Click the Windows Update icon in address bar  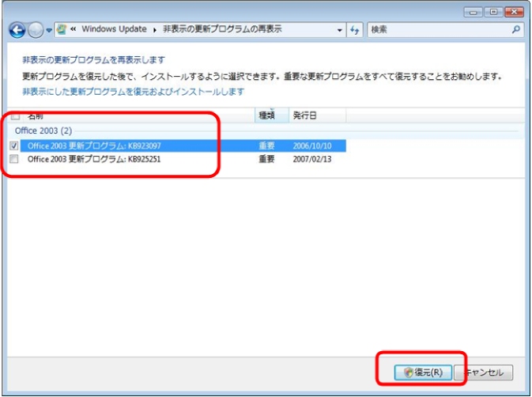pyautogui.click(x=61, y=30)
